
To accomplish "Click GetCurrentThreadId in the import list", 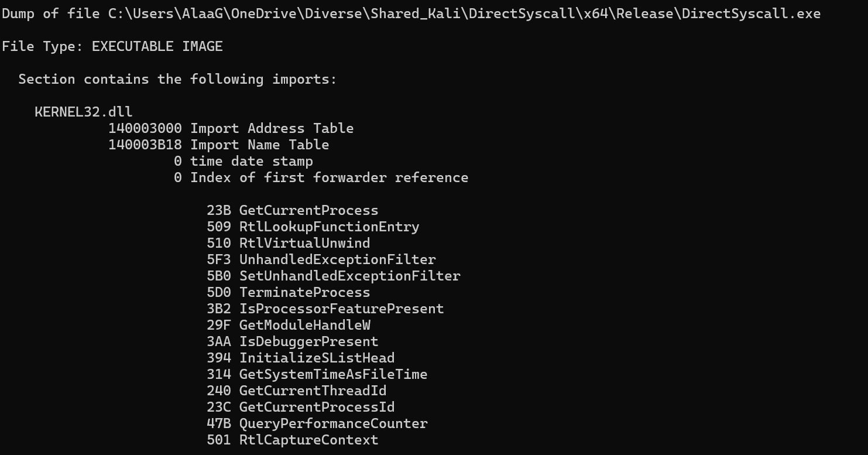I will (x=313, y=391).
